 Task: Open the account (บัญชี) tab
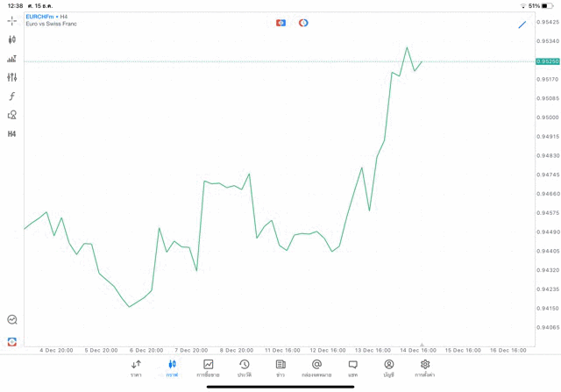click(388, 368)
